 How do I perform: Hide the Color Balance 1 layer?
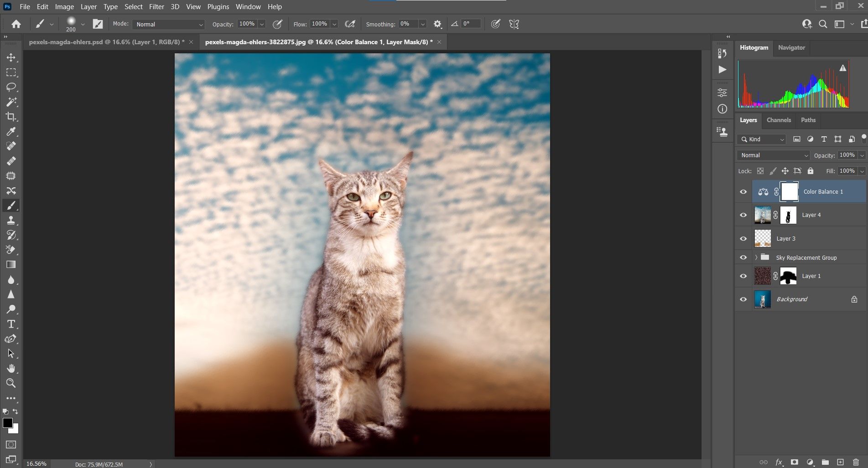pyautogui.click(x=743, y=192)
